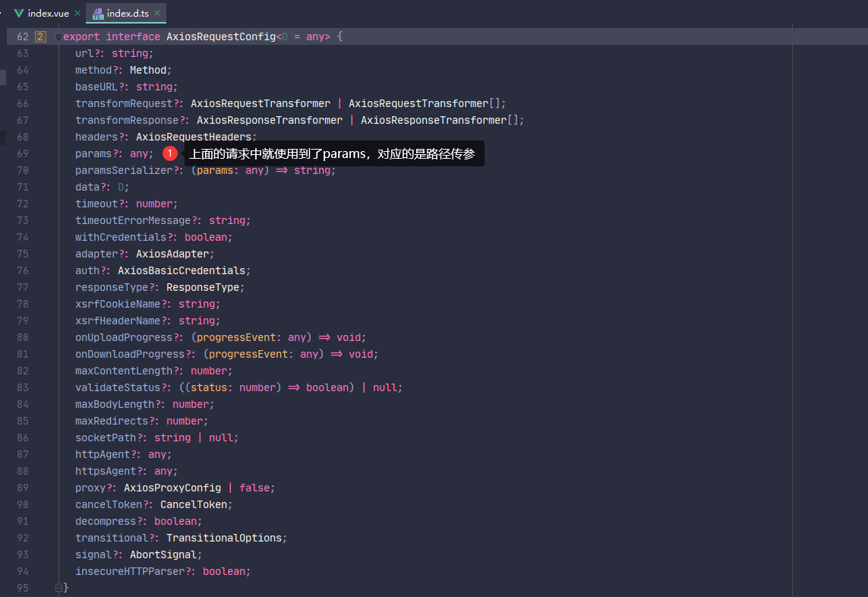Click the timeoutErrorMessage property

(x=133, y=220)
